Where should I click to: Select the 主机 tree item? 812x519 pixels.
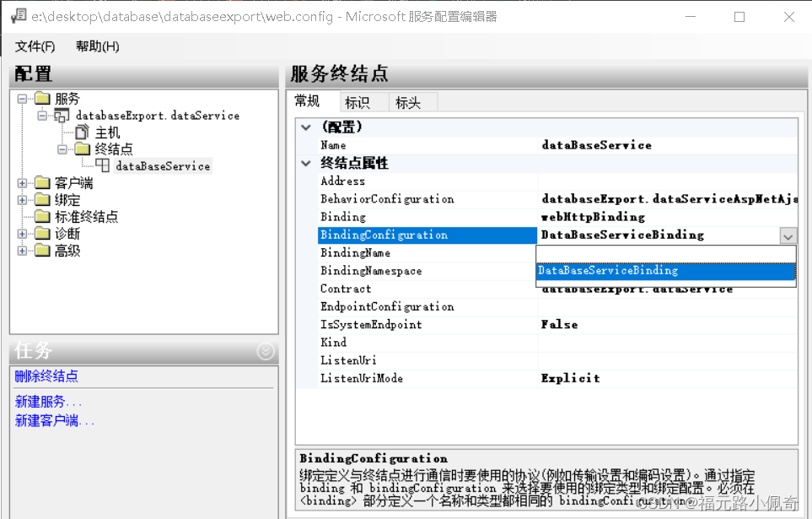107,132
